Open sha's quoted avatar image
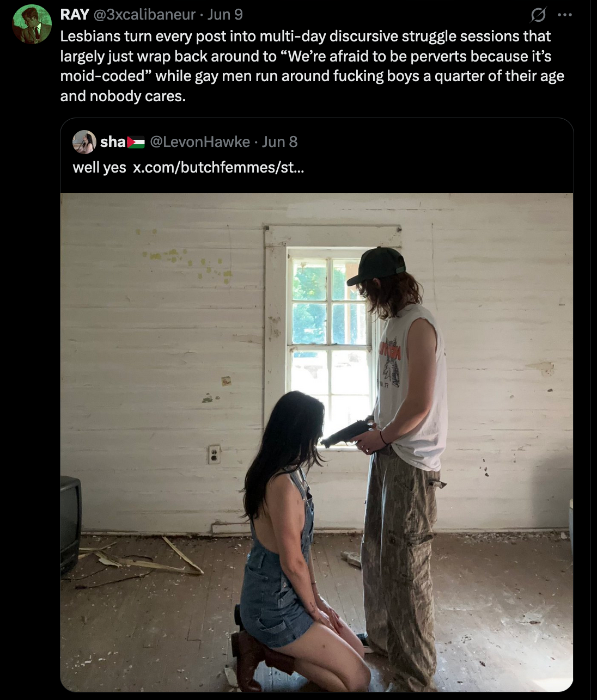Viewport: 597px width, 700px height. click(84, 142)
